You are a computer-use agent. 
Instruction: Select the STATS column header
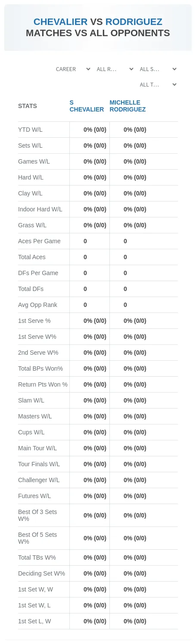[x=28, y=106]
